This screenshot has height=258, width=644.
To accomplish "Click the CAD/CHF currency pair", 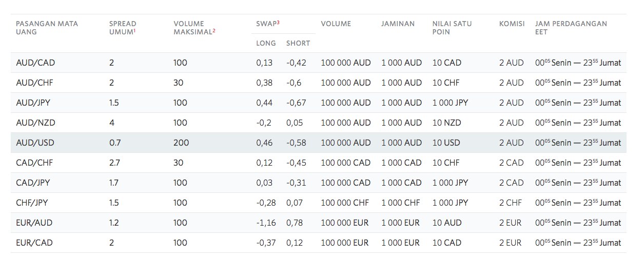I will [34, 163].
